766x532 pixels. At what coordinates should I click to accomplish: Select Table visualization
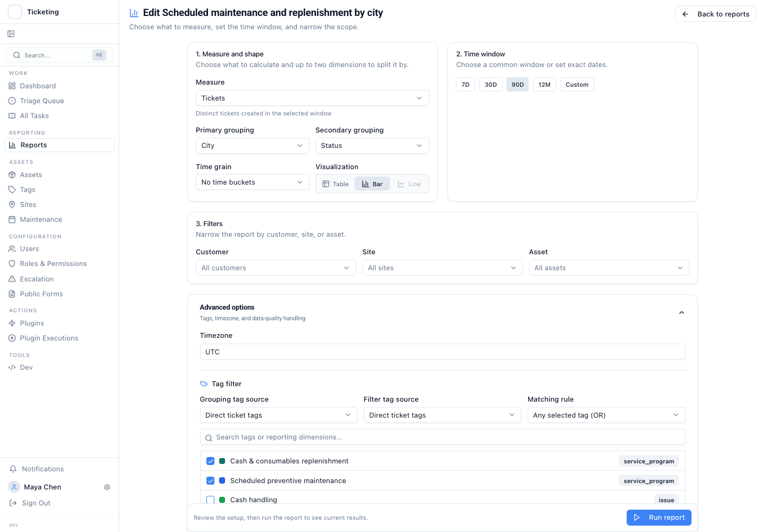[x=336, y=184]
